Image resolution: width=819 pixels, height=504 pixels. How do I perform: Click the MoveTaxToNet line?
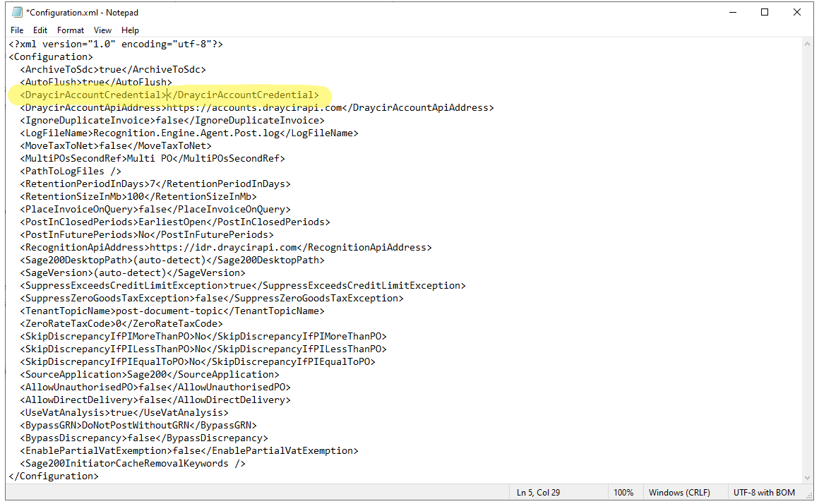pyautogui.click(x=116, y=145)
